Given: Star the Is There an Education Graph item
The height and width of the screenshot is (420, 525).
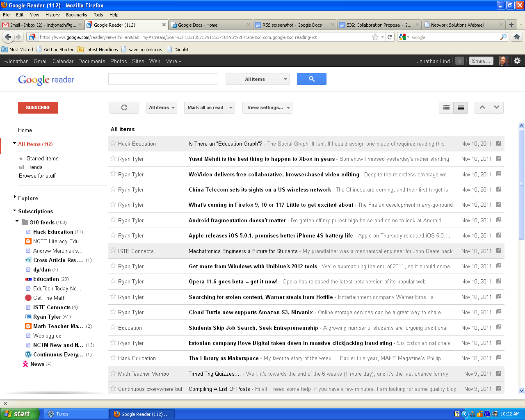Looking at the screenshot, I should [113, 143].
